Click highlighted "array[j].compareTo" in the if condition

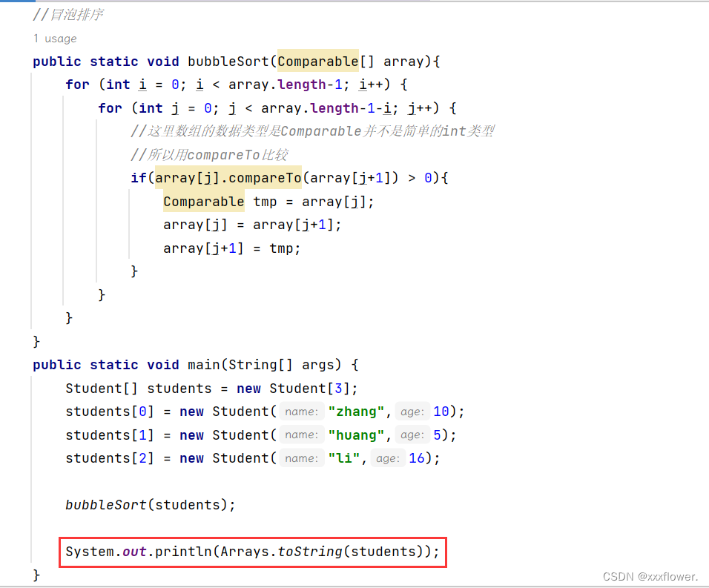point(228,178)
